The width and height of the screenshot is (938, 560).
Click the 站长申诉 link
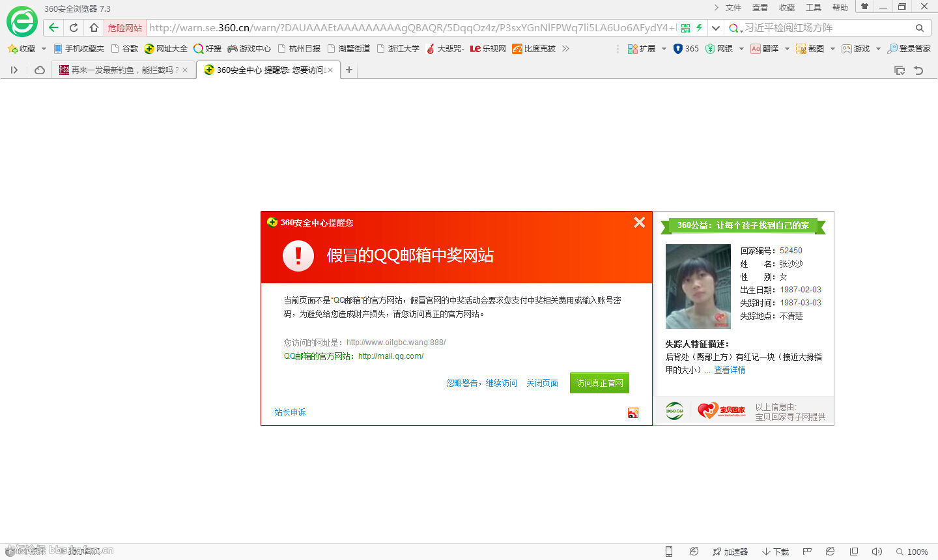tap(290, 412)
